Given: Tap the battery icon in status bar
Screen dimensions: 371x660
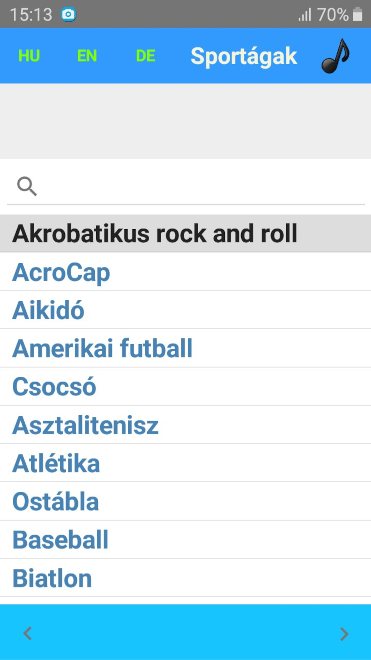Looking at the screenshot, I should click(x=357, y=15).
